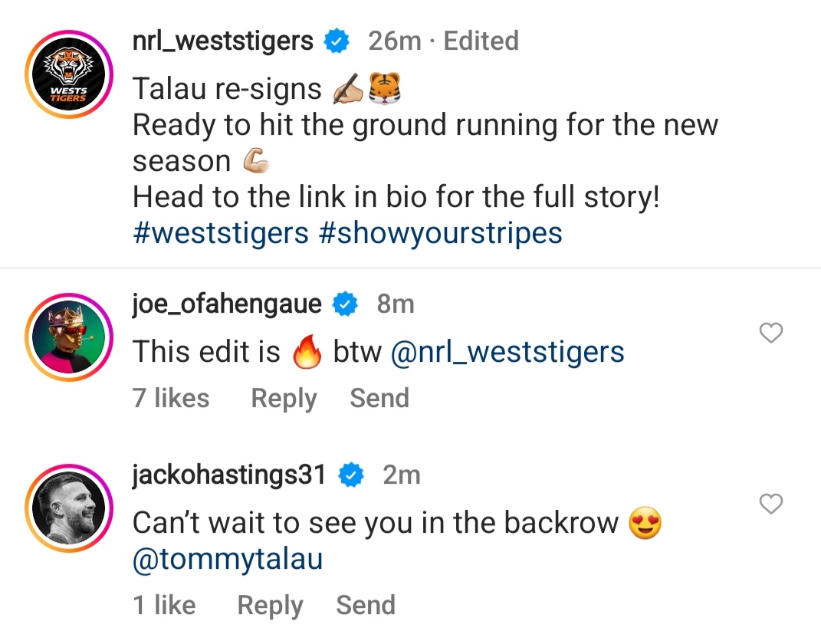Open the Wests Tigers profile picture
821x644 pixels.
[68, 74]
